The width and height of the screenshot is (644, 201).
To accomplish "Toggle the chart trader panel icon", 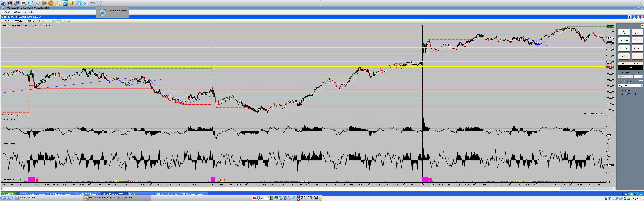I will coord(58,21).
